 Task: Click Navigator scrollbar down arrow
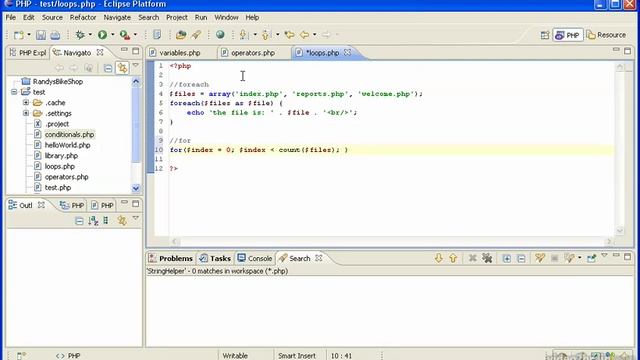click(x=136, y=188)
